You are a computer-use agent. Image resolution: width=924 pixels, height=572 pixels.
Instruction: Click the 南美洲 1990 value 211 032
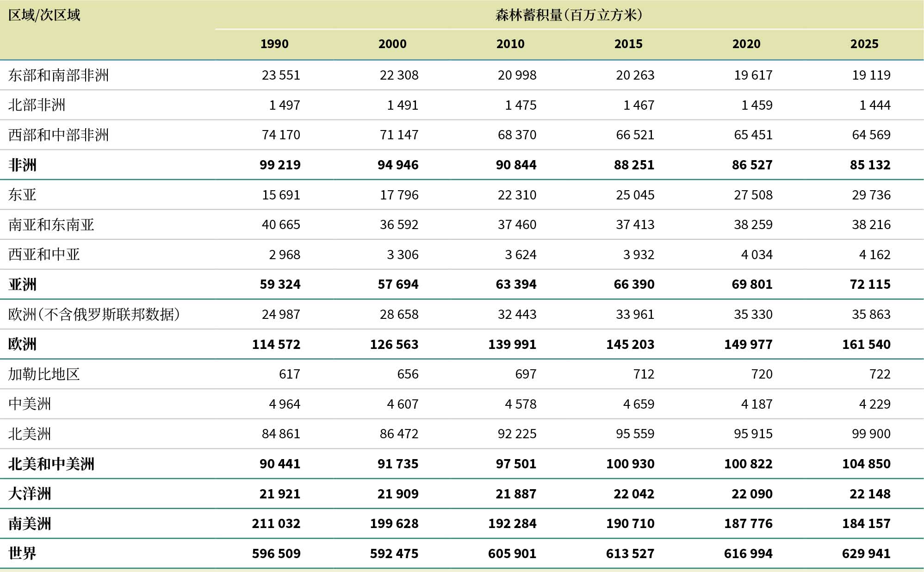pos(276,523)
